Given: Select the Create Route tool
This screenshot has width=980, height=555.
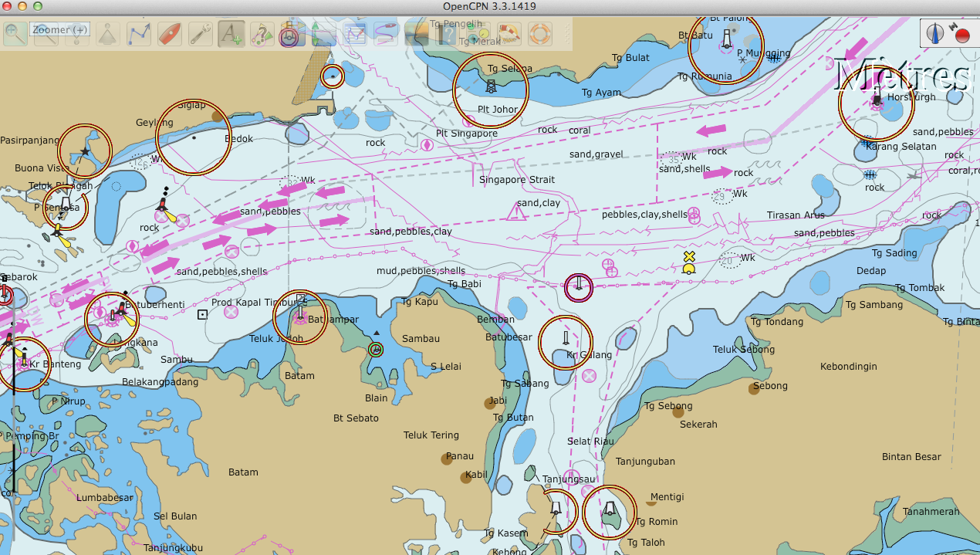Looking at the screenshot, I should coord(139,34).
